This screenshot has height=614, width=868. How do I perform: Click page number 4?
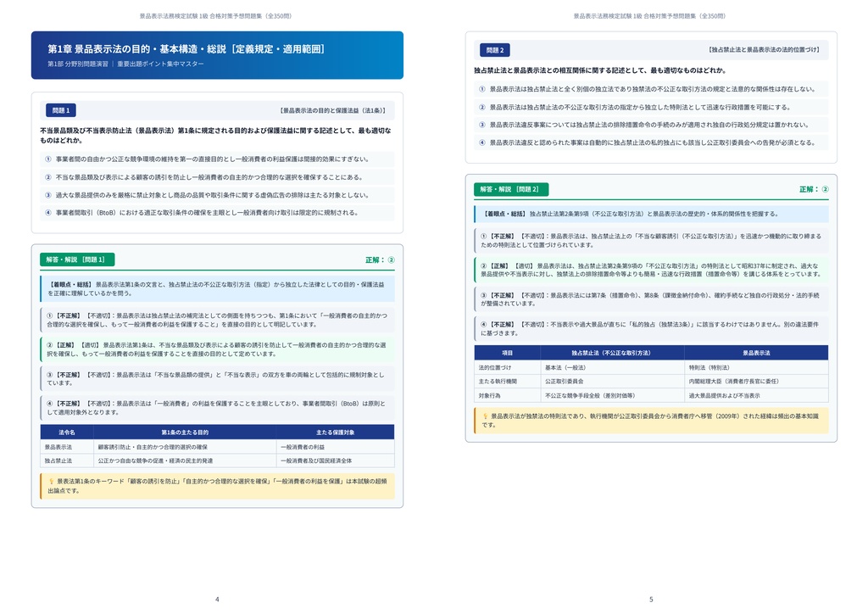[x=217, y=600]
